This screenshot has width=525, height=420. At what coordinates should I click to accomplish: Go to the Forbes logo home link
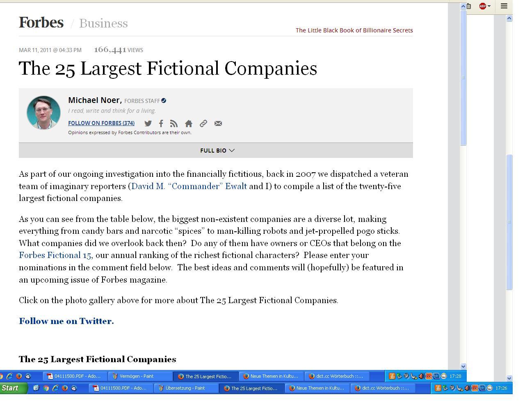tap(41, 23)
